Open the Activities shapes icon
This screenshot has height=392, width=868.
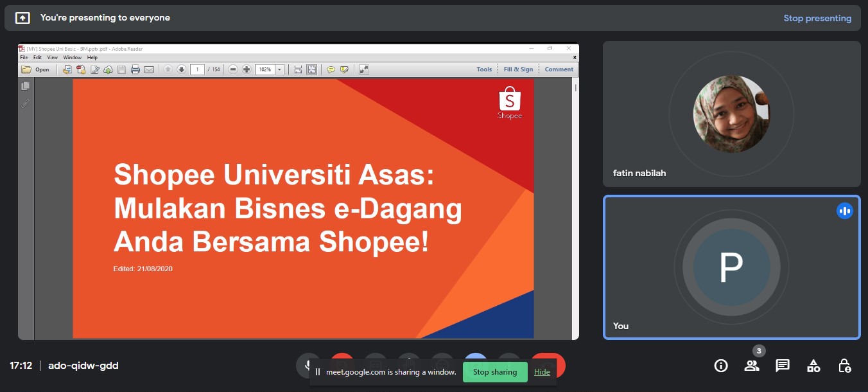(x=813, y=366)
